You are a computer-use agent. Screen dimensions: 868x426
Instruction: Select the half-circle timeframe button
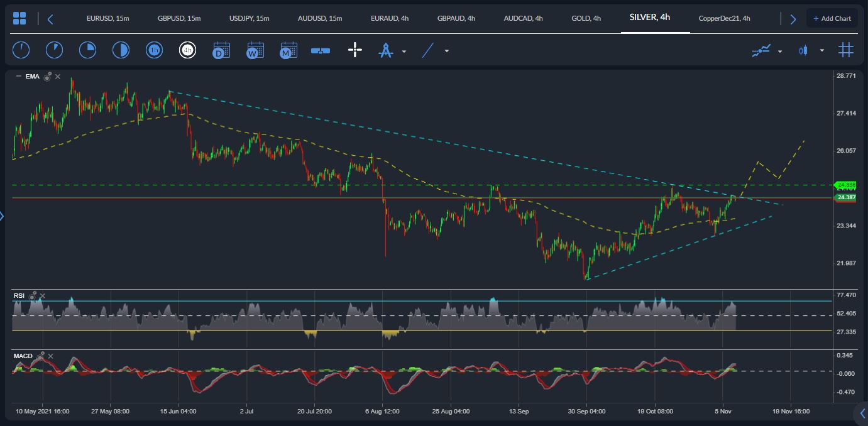[x=121, y=50]
